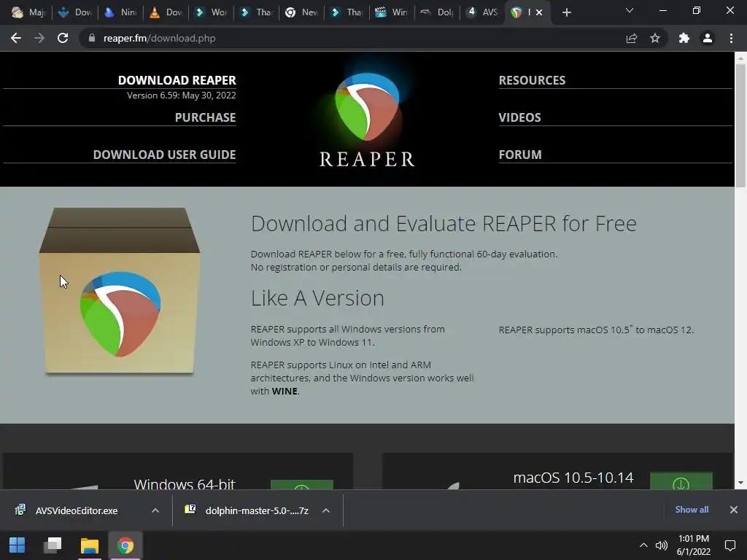Open the Windows Start menu

click(18, 545)
